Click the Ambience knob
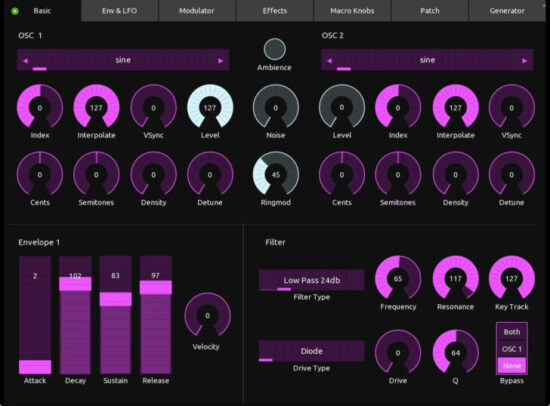550x406 pixels. pos(275,49)
